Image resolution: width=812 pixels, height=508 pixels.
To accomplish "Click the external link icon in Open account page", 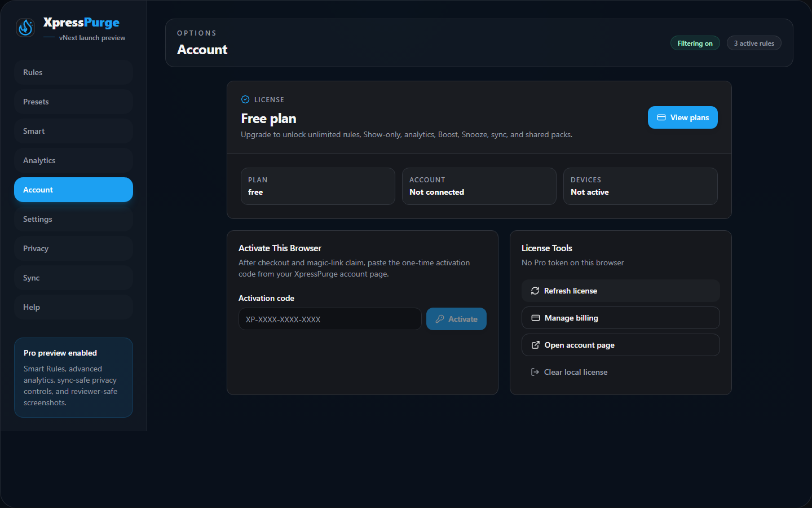I will pyautogui.click(x=536, y=345).
